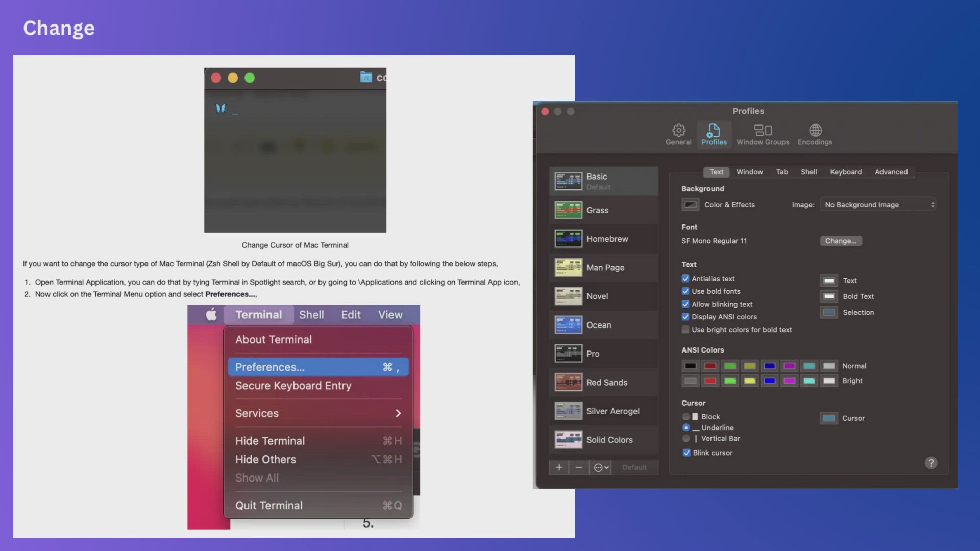This screenshot has width=980, height=551.
Task: Open the profile actions ellipsis dropdown
Action: tap(601, 467)
